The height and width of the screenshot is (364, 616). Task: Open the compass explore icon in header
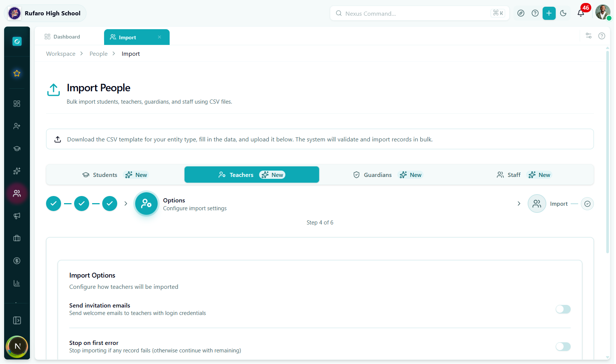point(521,13)
